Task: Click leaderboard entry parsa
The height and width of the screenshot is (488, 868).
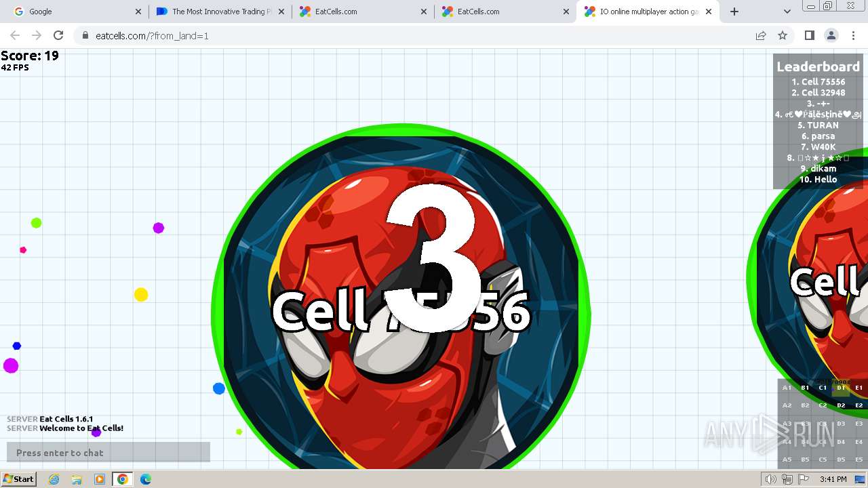Action: [818, 136]
